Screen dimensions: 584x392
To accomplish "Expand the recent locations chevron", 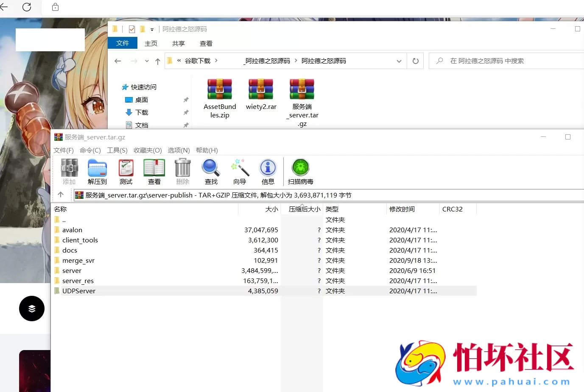I will (146, 61).
